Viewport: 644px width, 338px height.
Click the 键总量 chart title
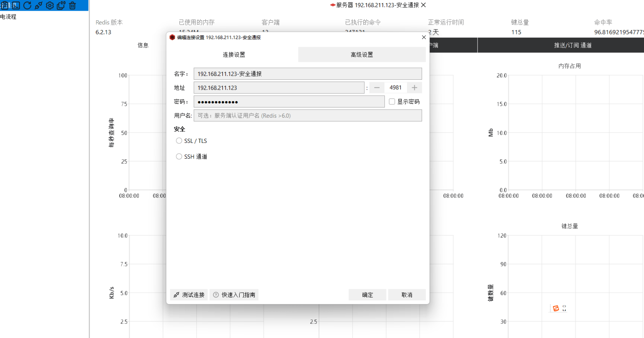coord(570,226)
